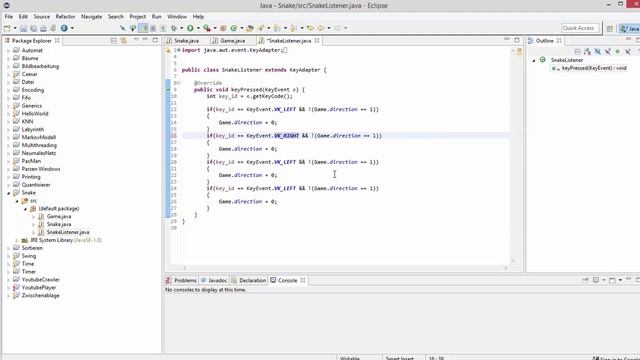The image size is (640, 360).
Task: Click the Print toolbar icon
Action: pyautogui.click(x=43, y=28)
